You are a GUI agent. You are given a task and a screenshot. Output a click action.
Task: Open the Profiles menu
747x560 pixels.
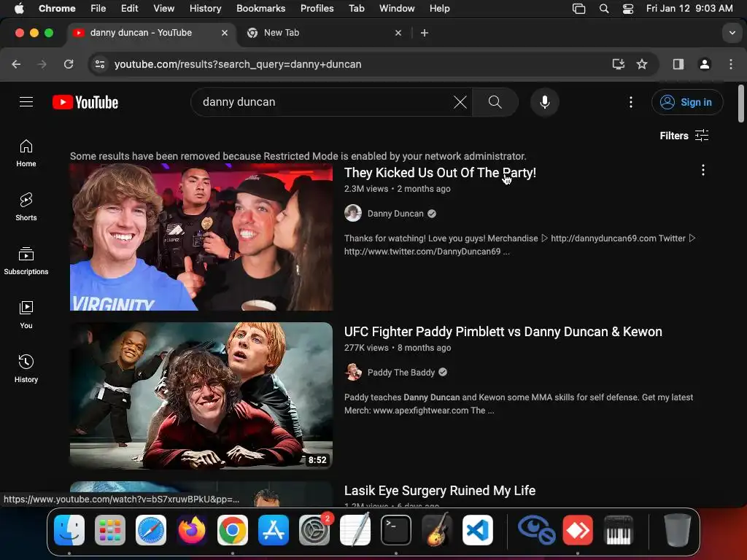pyautogui.click(x=317, y=8)
